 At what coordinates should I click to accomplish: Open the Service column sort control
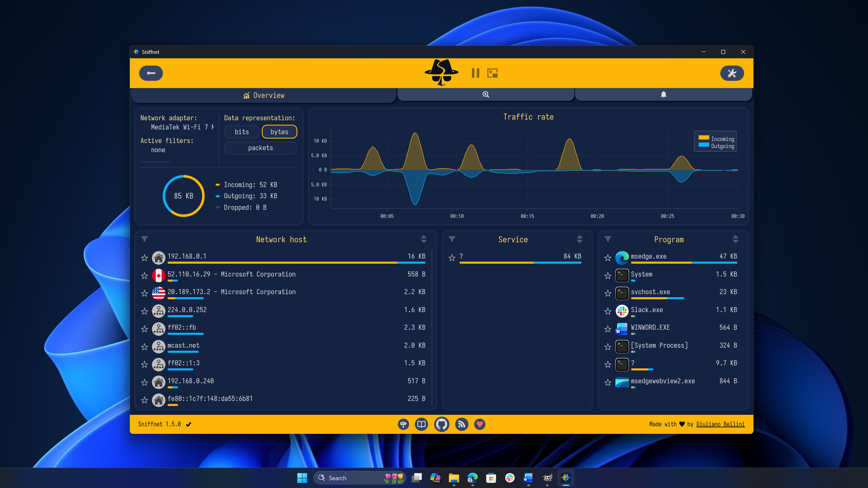(x=579, y=239)
